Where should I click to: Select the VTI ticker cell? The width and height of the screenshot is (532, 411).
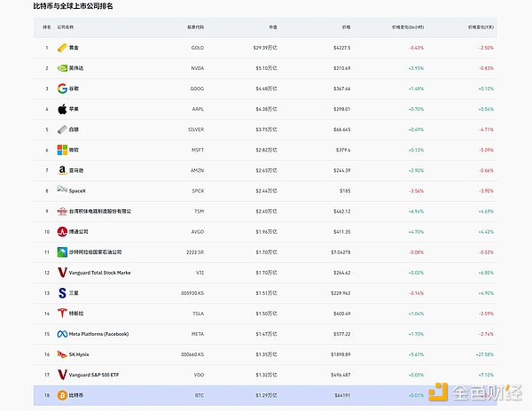(200, 273)
